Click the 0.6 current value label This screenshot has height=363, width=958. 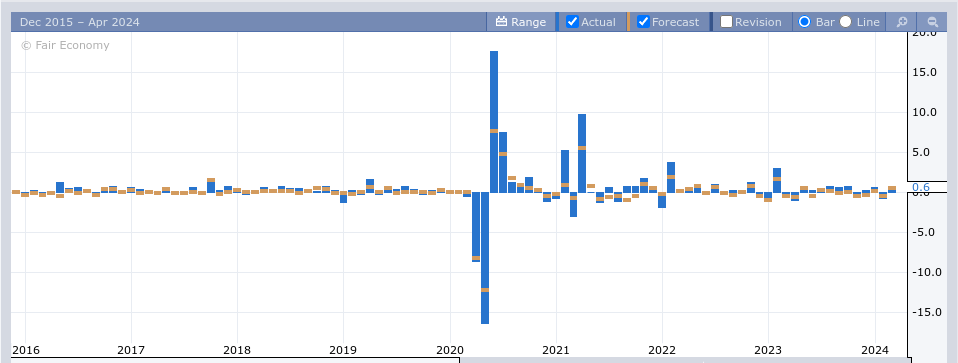coord(921,188)
